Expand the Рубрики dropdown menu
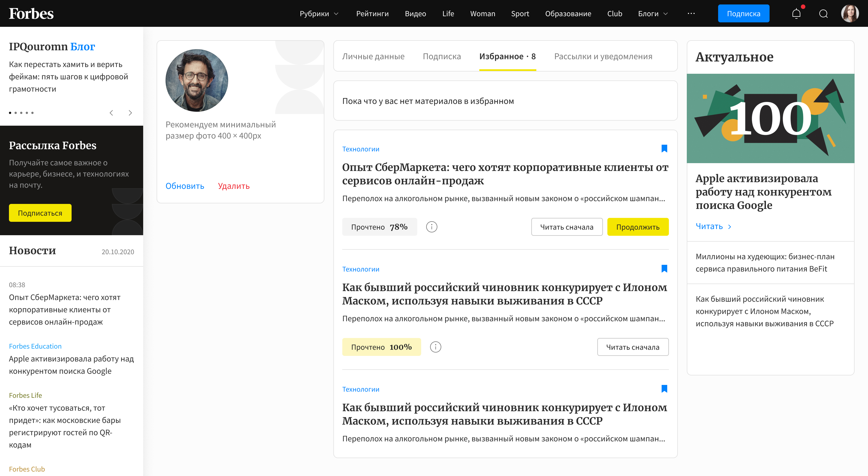Screen dimensions: 868x476 pyautogui.click(x=319, y=13)
